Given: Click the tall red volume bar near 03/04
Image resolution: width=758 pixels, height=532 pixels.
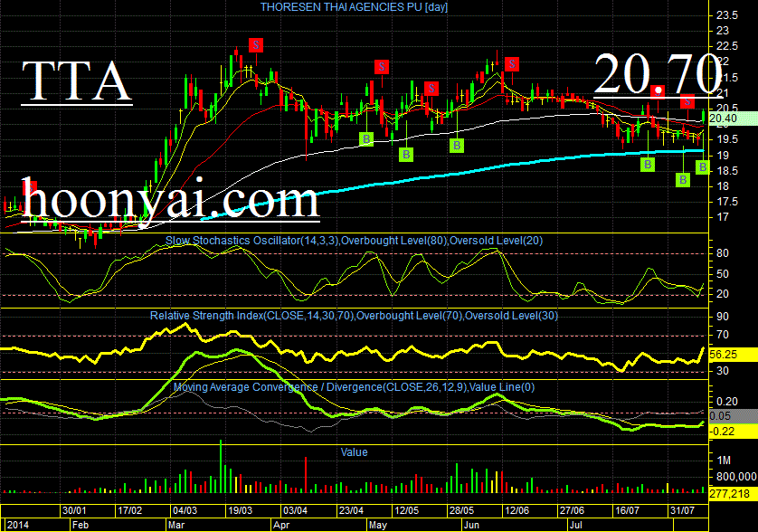Looking at the screenshot, I should pyautogui.click(x=306, y=474).
